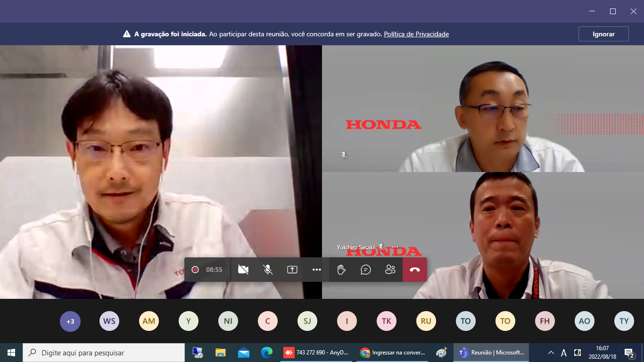Toggle the camera on in meeting toolbar
644x362 pixels.
click(243, 270)
